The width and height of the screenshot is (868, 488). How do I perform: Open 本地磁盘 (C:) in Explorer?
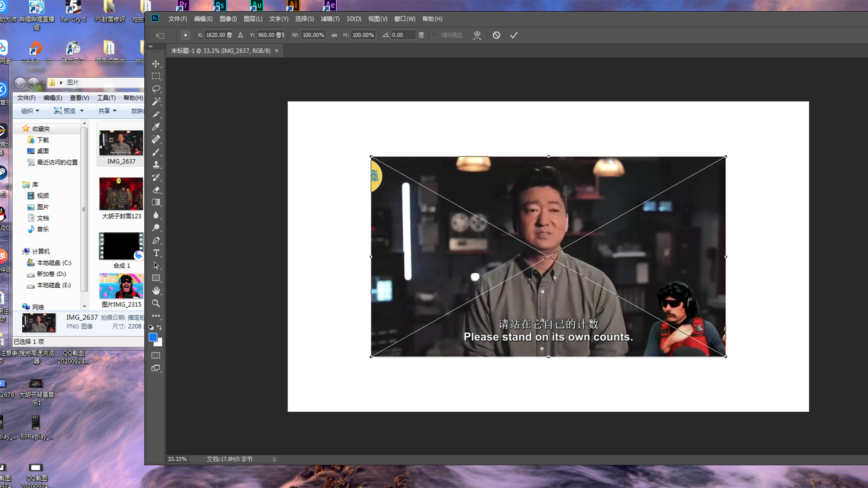[x=54, y=263]
